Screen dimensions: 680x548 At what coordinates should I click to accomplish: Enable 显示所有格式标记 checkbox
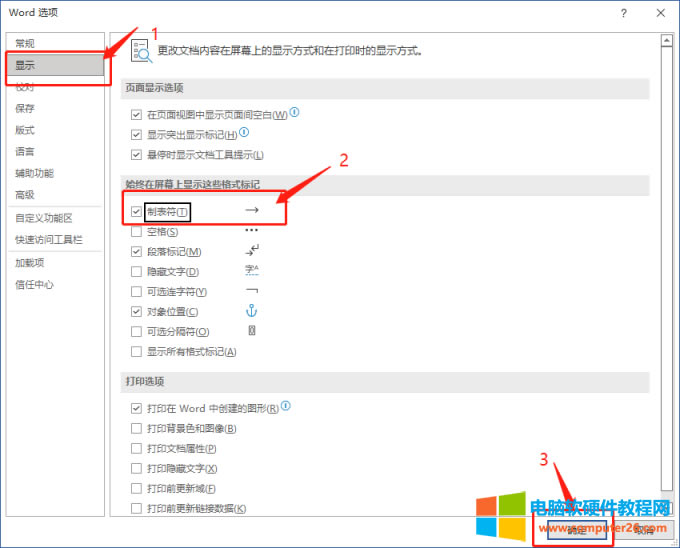[136, 352]
